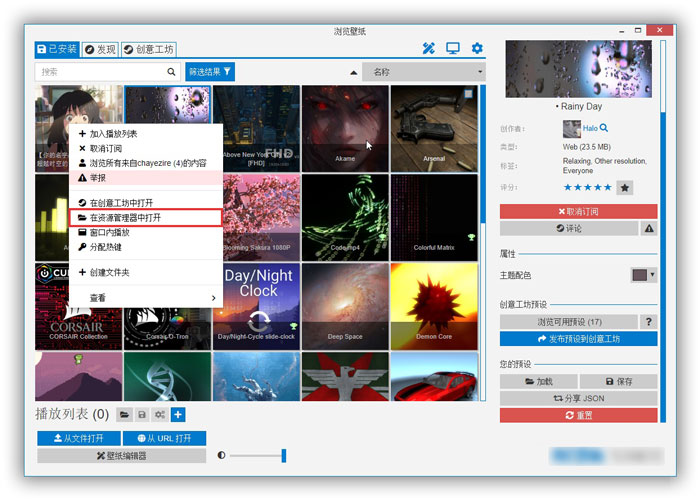
Task: Switch to the 发现 tab
Action: 100,49
